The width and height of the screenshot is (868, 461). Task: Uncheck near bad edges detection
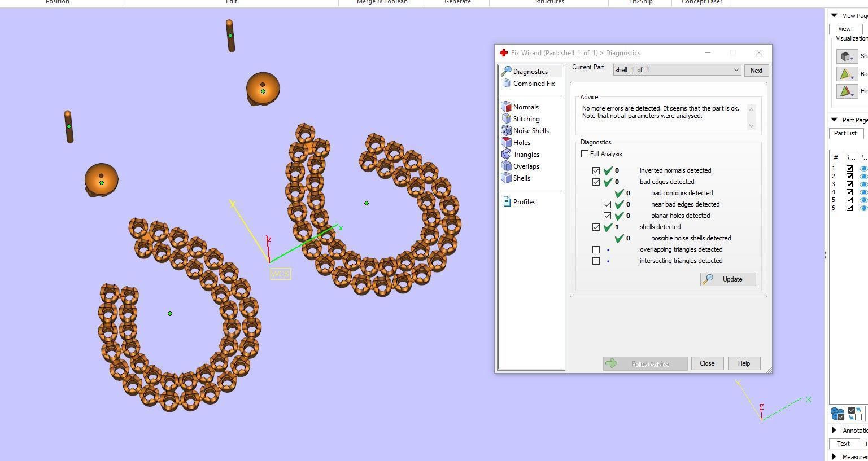(607, 204)
